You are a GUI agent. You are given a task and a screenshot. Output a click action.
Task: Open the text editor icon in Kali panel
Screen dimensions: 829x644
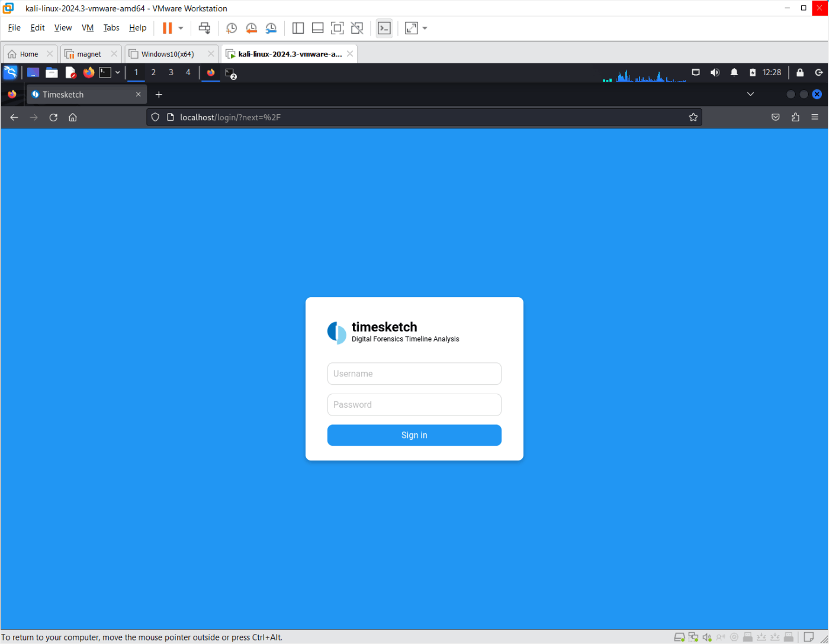coord(70,72)
